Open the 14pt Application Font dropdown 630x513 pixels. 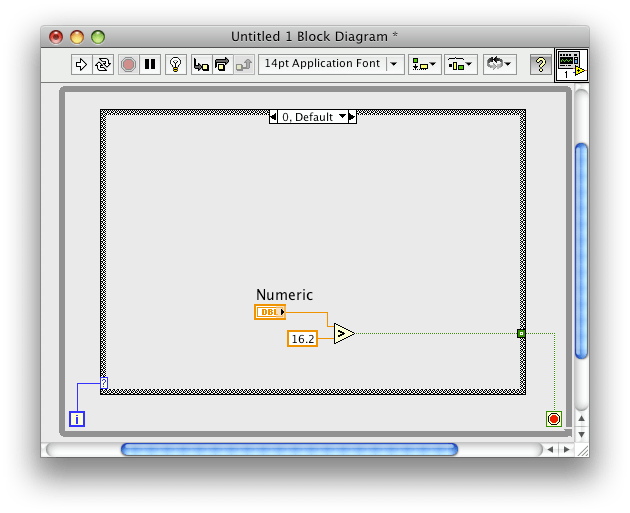[331, 64]
